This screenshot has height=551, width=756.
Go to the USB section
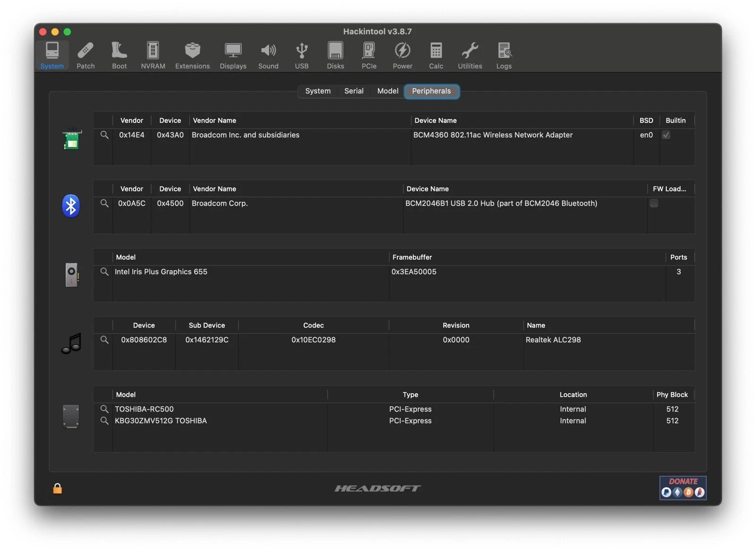pos(301,55)
